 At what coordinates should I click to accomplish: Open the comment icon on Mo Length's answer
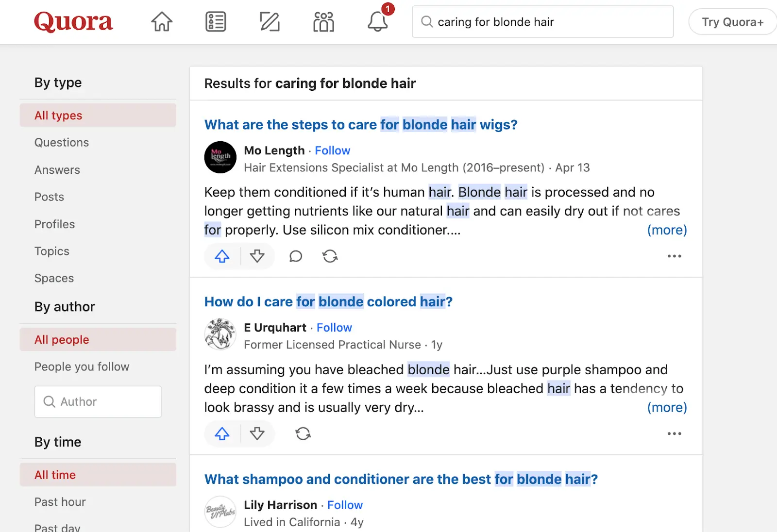pos(295,256)
